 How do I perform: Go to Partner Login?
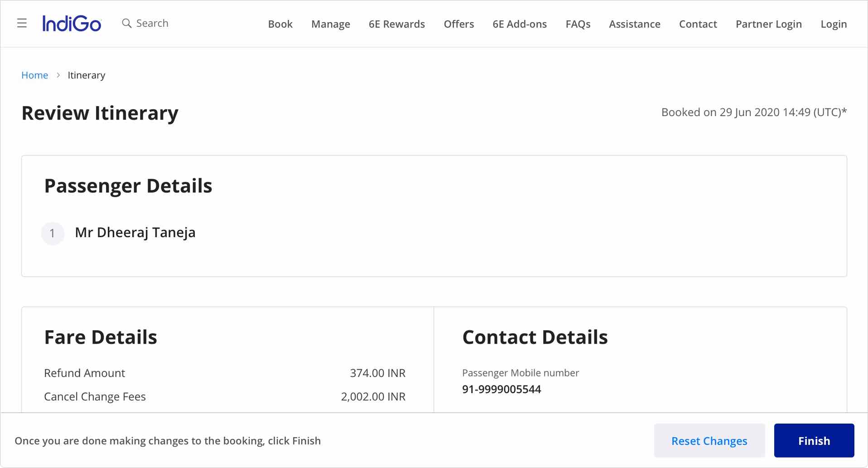tap(768, 24)
